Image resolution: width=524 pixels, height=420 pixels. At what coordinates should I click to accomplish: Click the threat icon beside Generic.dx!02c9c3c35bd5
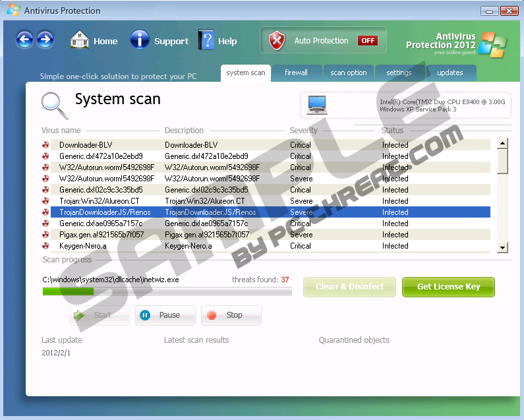pyautogui.click(x=45, y=190)
